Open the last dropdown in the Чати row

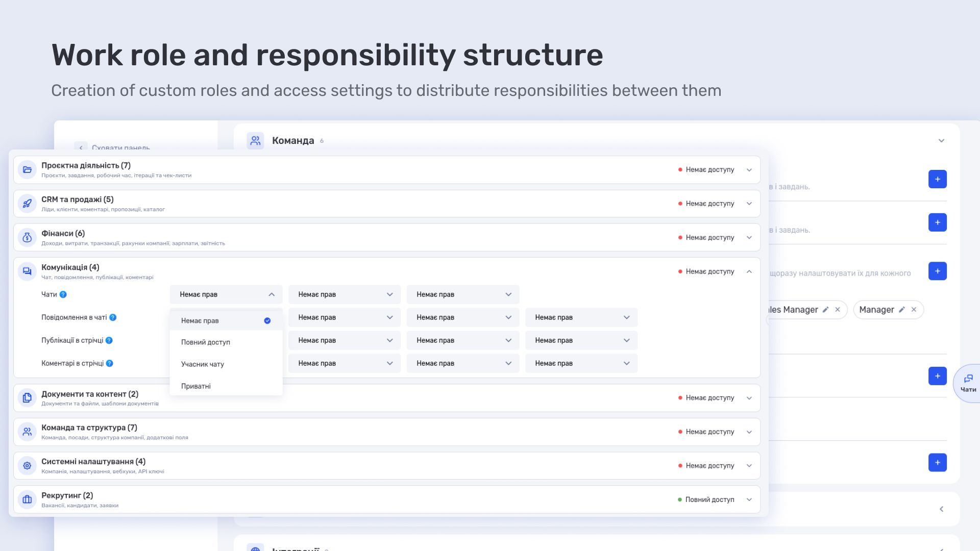(463, 294)
